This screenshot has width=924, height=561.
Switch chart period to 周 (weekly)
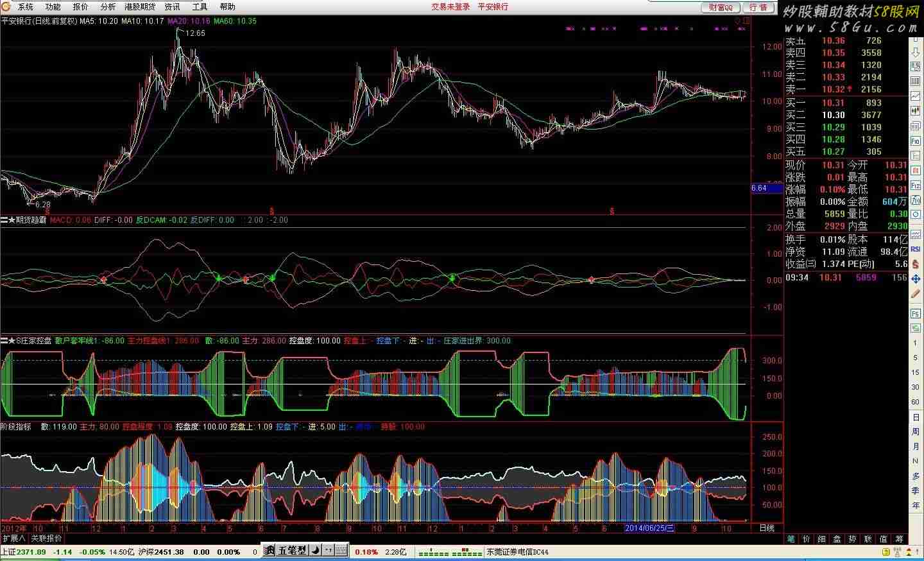click(x=916, y=432)
